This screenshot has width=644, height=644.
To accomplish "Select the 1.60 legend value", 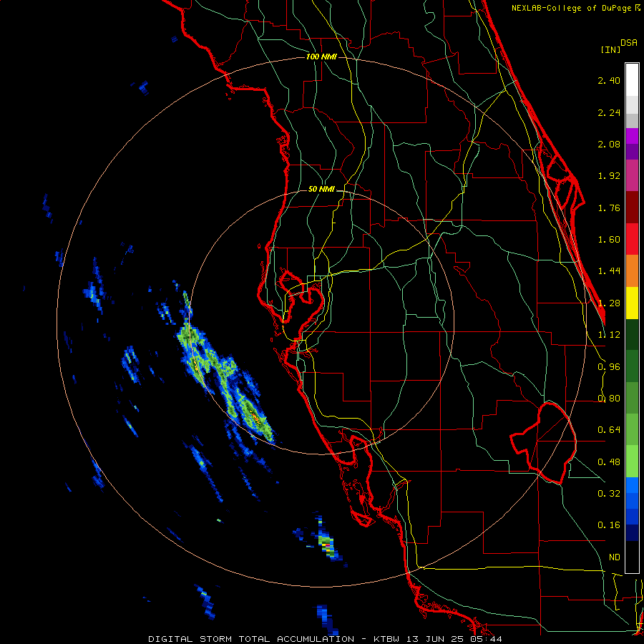I will [609, 240].
